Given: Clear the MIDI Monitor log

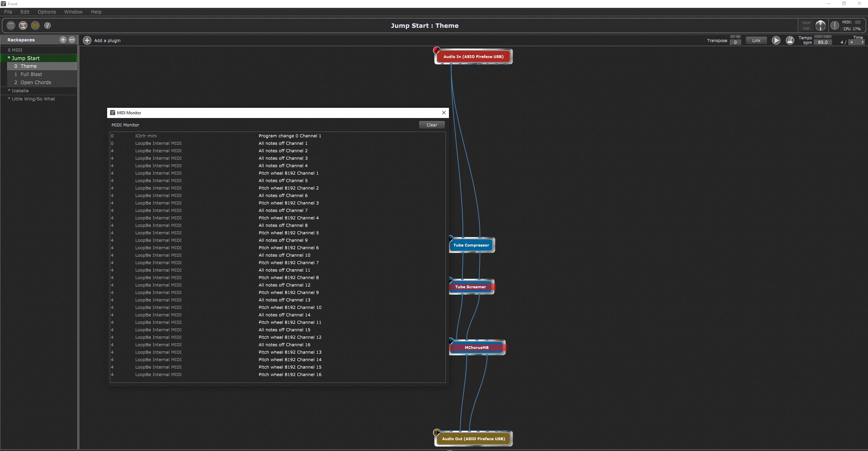Looking at the screenshot, I should pos(432,125).
